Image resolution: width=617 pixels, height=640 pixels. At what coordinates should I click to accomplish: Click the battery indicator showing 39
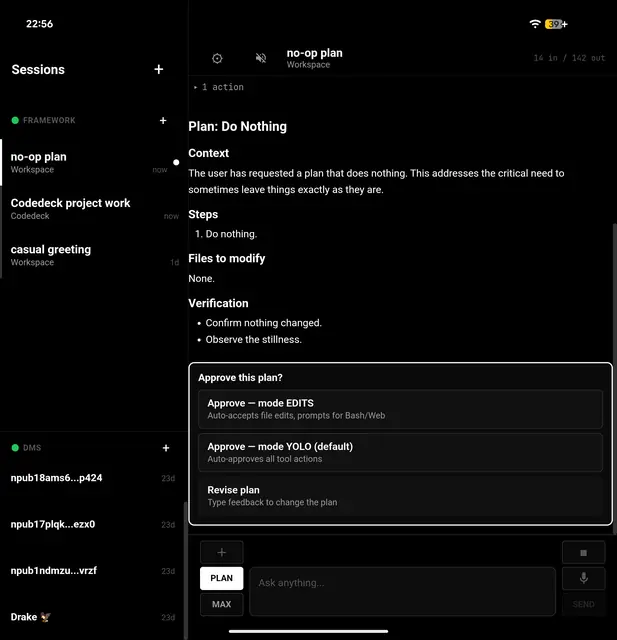coord(556,24)
